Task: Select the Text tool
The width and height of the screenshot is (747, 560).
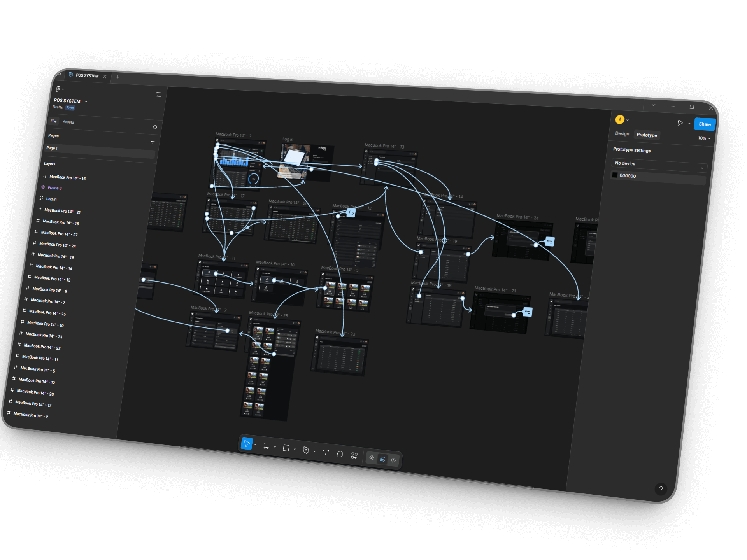Action: pos(326,453)
